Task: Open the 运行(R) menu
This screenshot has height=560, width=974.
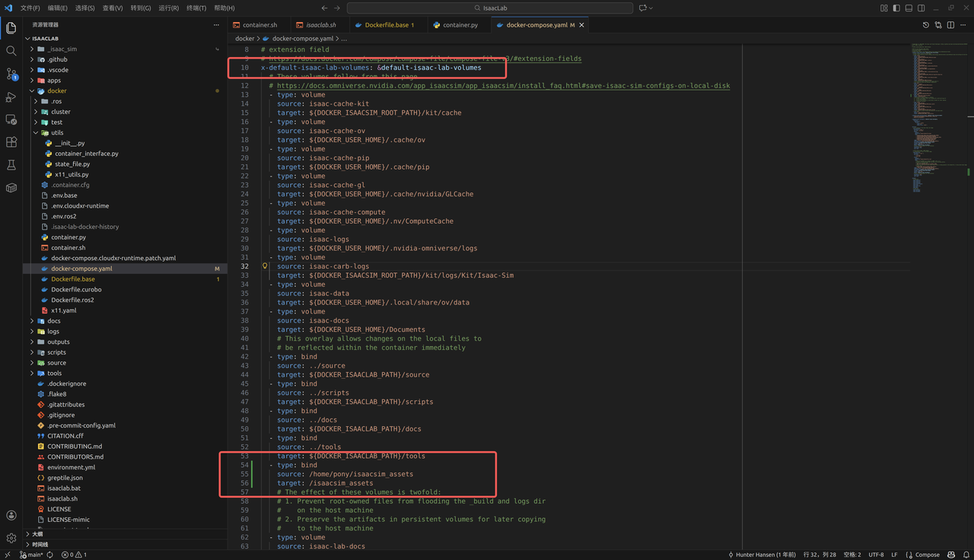Action: (168, 8)
